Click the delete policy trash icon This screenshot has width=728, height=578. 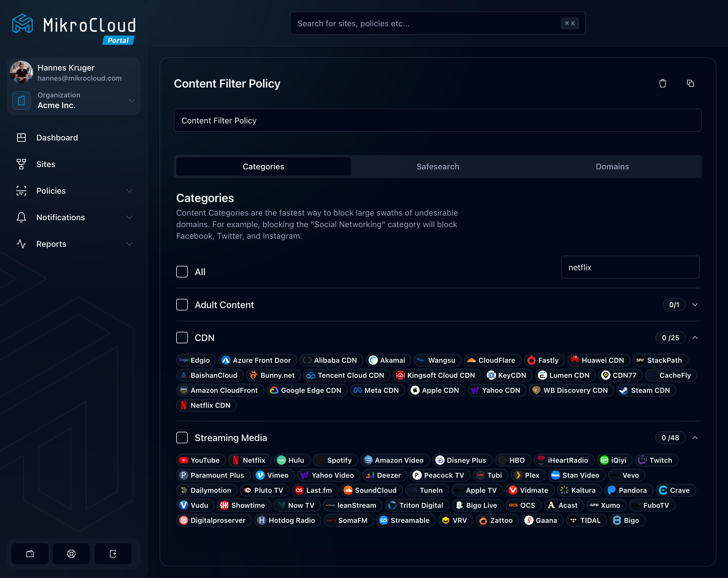tap(662, 83)
